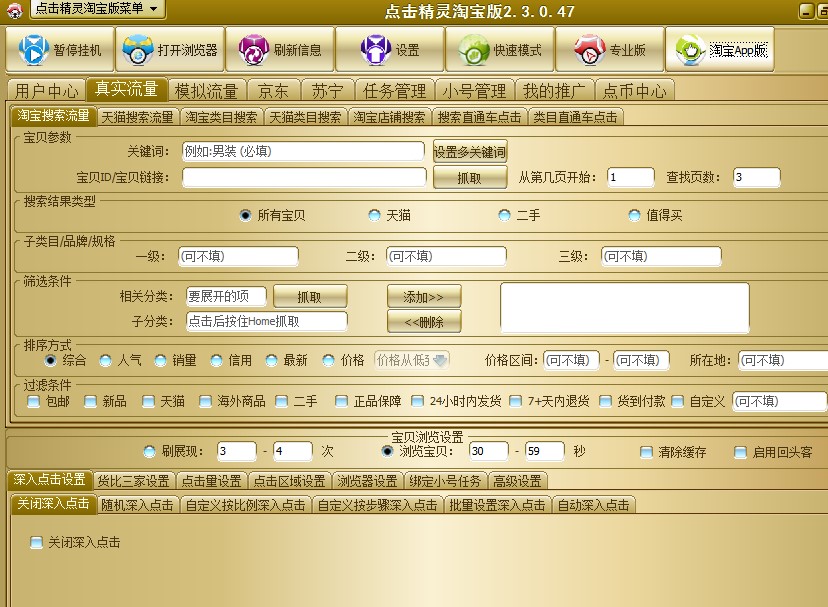
Task: Select 类目直通车点击 sub-tab
Action: pyautogui.click(x=575, y=117)
